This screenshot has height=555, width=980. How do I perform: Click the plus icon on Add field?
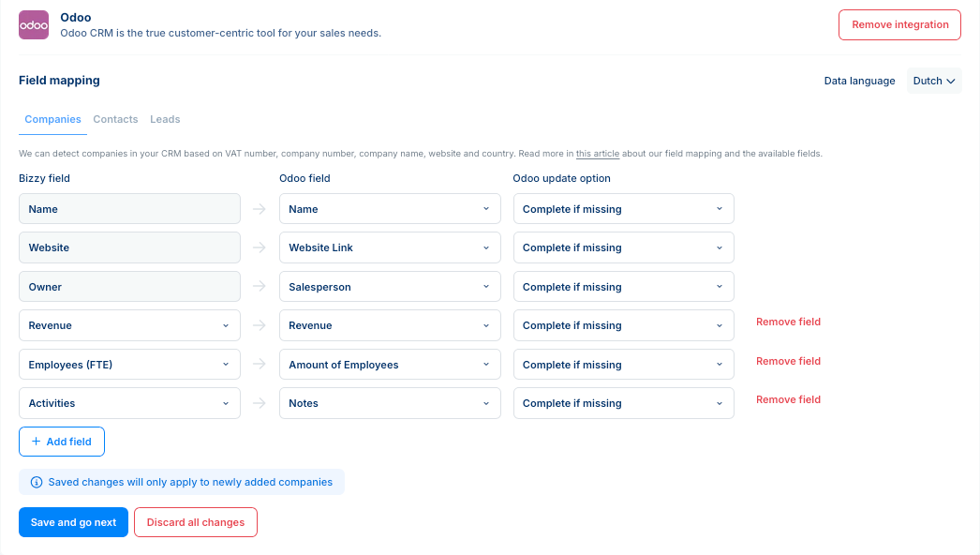point(37,442)
